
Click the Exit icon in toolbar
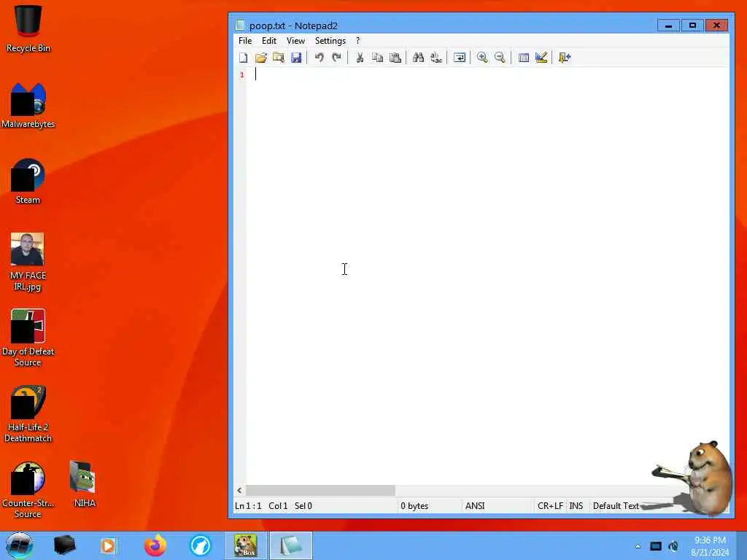pos(564,58)
